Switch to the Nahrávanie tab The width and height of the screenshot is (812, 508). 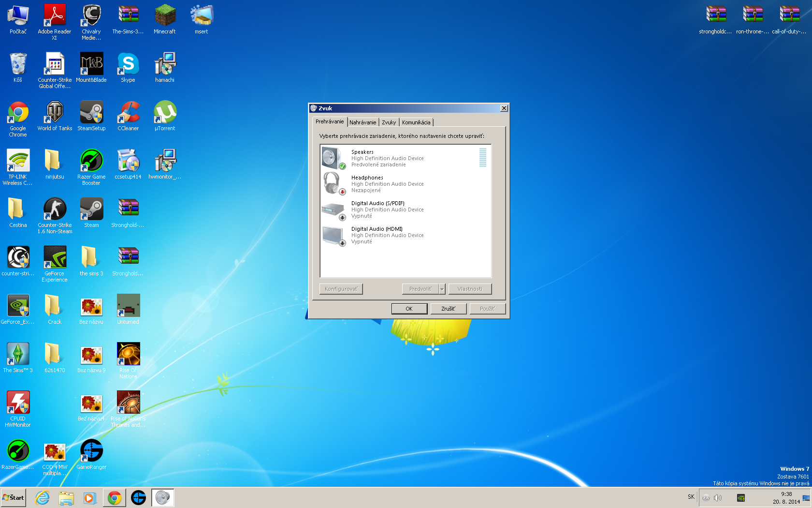click(x=362, y=122)
